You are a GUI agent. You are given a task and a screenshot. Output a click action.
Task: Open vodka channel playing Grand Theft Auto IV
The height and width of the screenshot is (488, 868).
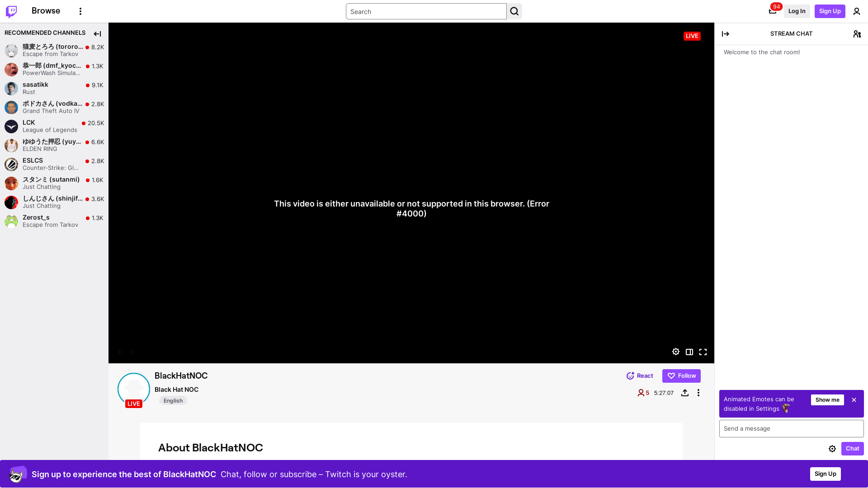point(54,107)
